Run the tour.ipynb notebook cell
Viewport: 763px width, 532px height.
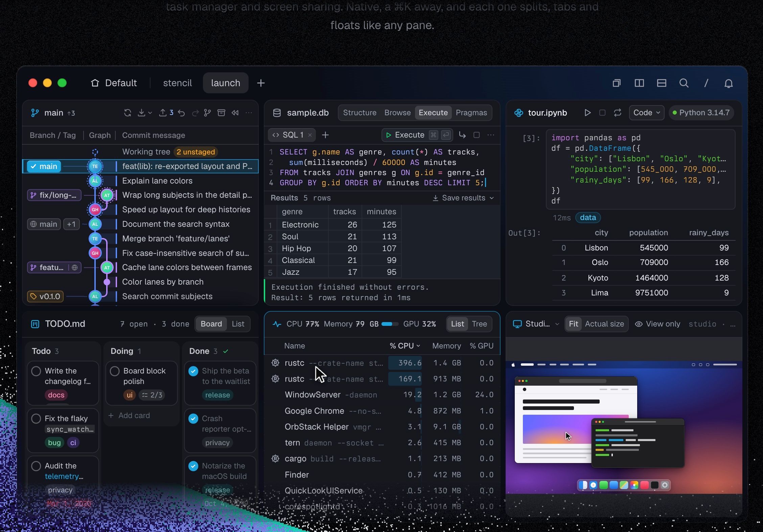pyautogui.click(x=587, y=113)
